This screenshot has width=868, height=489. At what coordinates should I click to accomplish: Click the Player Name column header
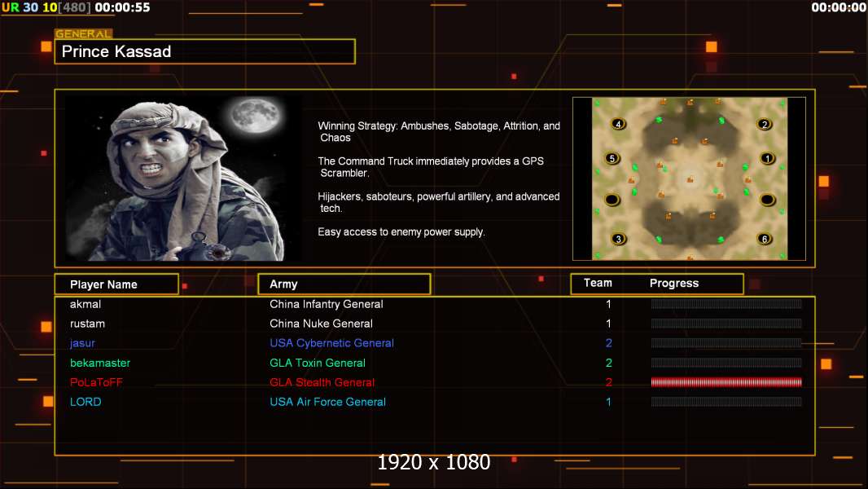(x=116, y=284)
